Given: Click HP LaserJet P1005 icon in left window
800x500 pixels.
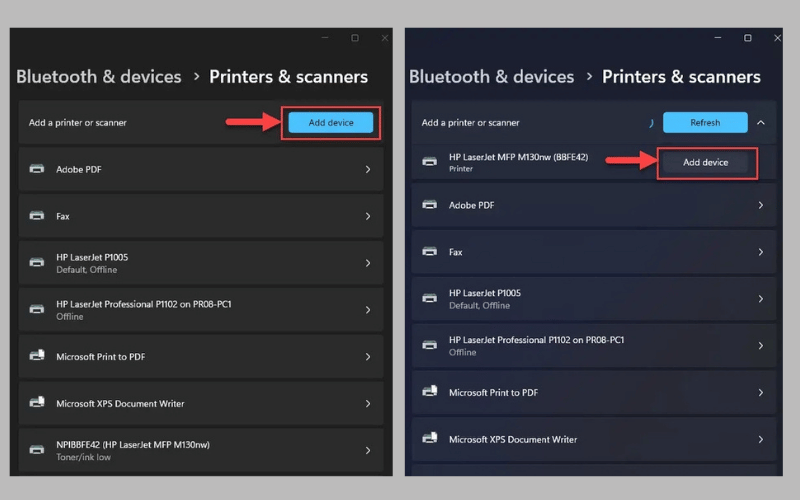Looking at the screenshot, I should pyautogui.click(x=37, y=262).
